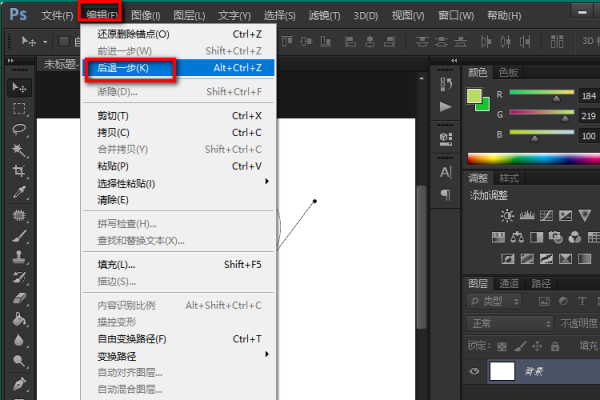Open the Character panel icon
This screenshot has width=600, height=400.
coord(446,172)
